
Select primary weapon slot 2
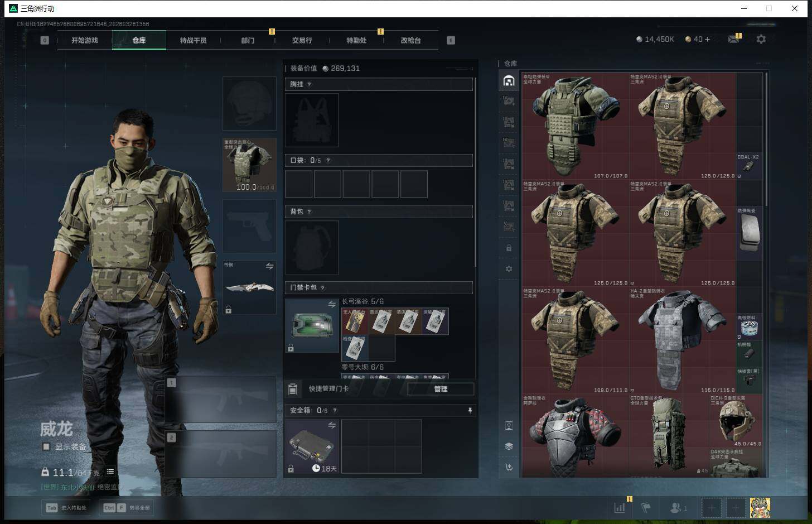(x=221, y=454)
